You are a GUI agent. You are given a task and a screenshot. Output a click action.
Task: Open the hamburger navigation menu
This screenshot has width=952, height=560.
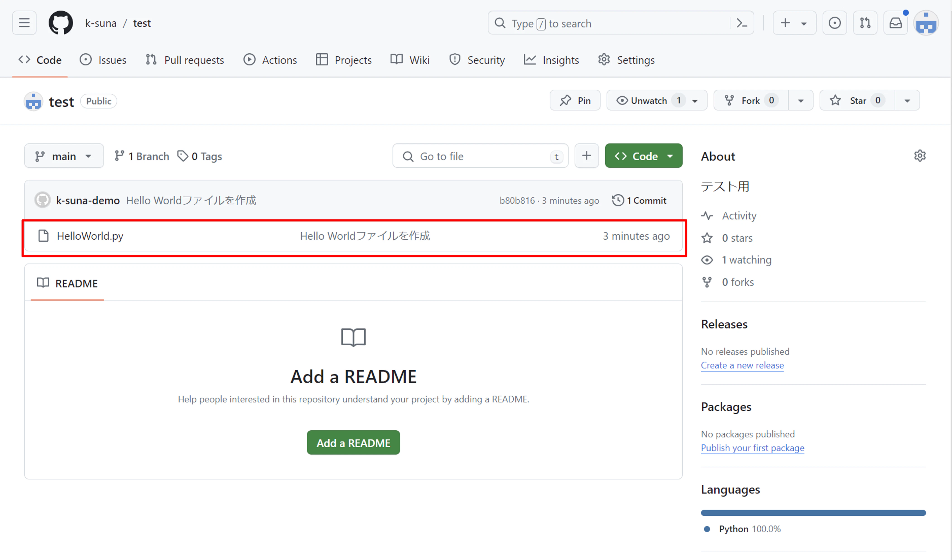click(24, 23)
